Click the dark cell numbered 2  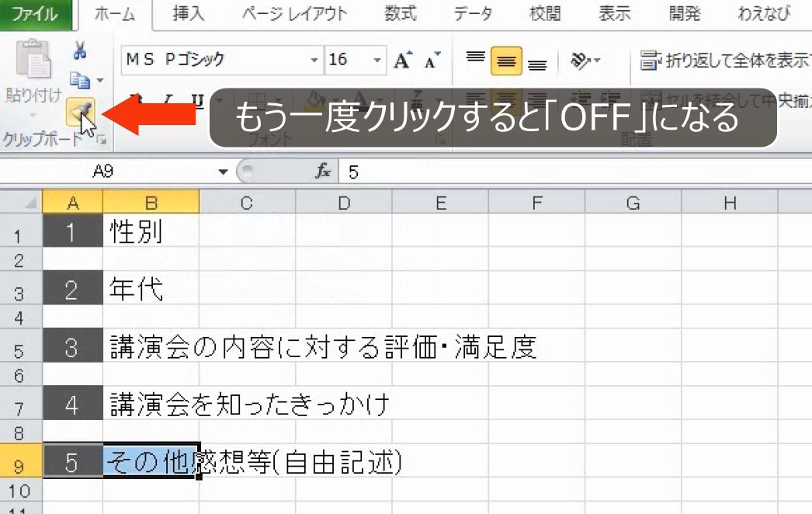tap(72, 288)
